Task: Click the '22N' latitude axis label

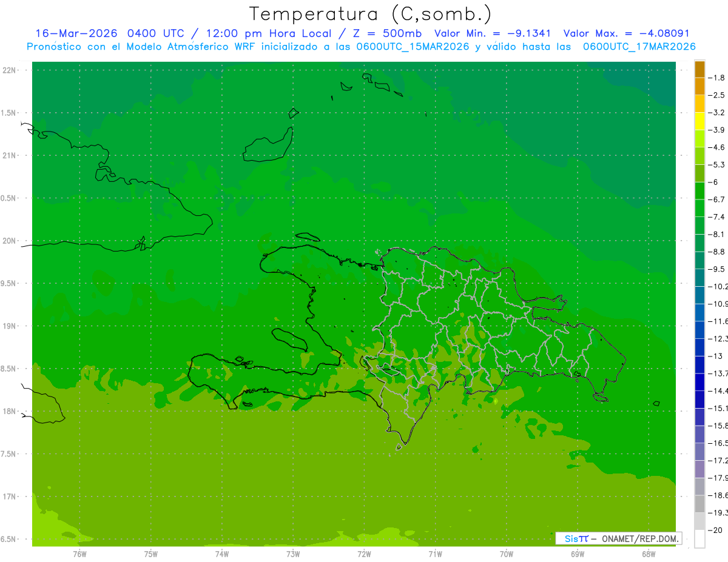Action: click(x=10, y=70)
